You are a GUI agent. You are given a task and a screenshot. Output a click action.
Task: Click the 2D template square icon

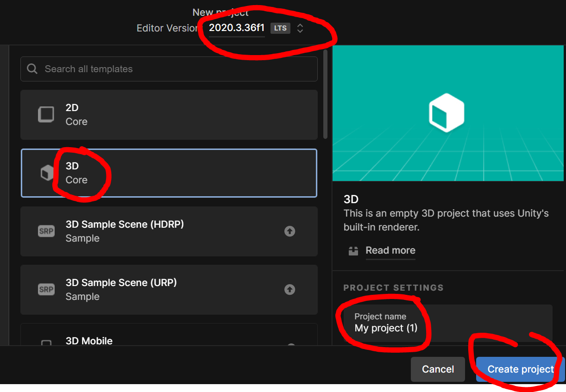click(x=46, y=114)
